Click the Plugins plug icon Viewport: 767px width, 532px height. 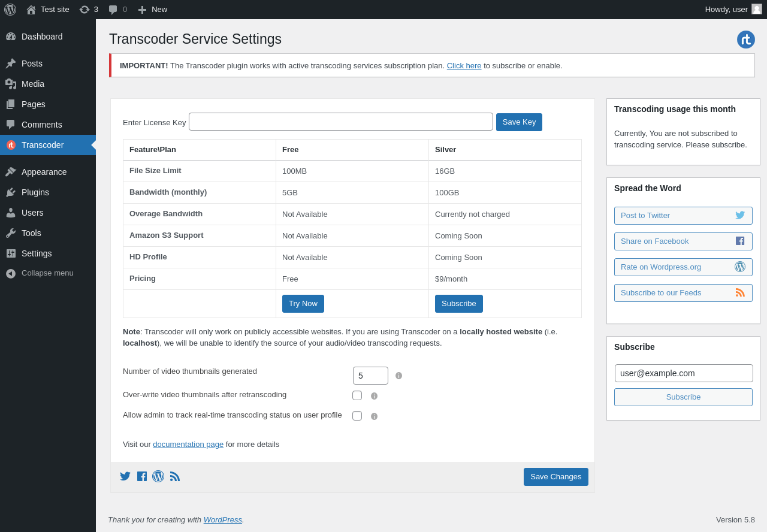(x=11, y=192)
